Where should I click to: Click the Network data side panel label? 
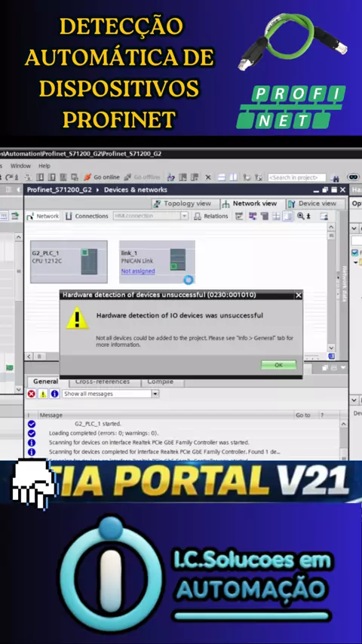(x=344, y=284)
